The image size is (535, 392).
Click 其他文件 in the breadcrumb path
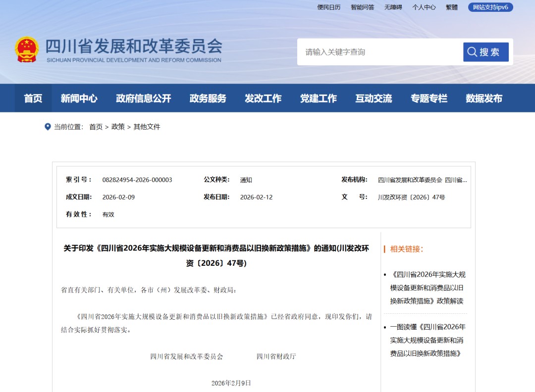(147, 127)
